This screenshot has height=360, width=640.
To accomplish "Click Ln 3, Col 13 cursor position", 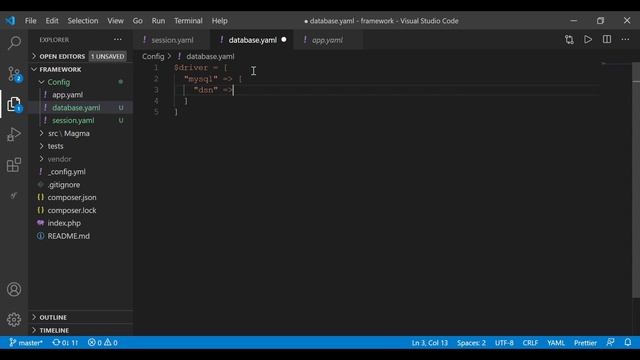I will tap(429, 342).
